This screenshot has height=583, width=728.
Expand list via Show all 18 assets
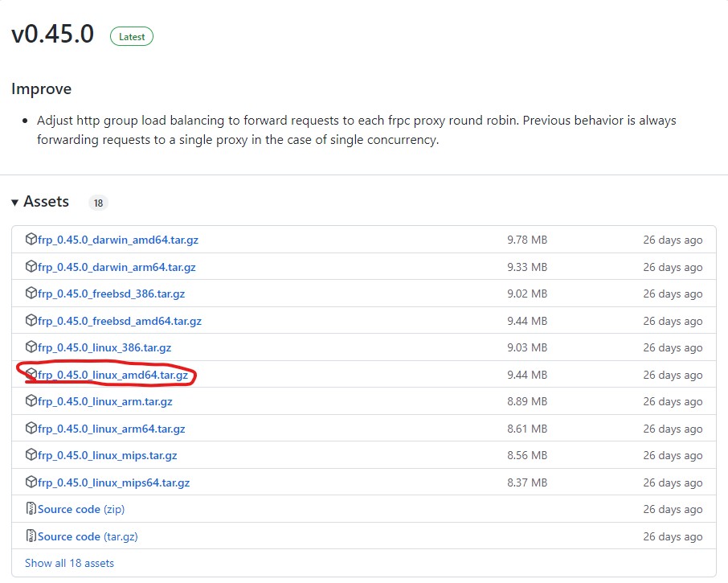tap(69, 563)
